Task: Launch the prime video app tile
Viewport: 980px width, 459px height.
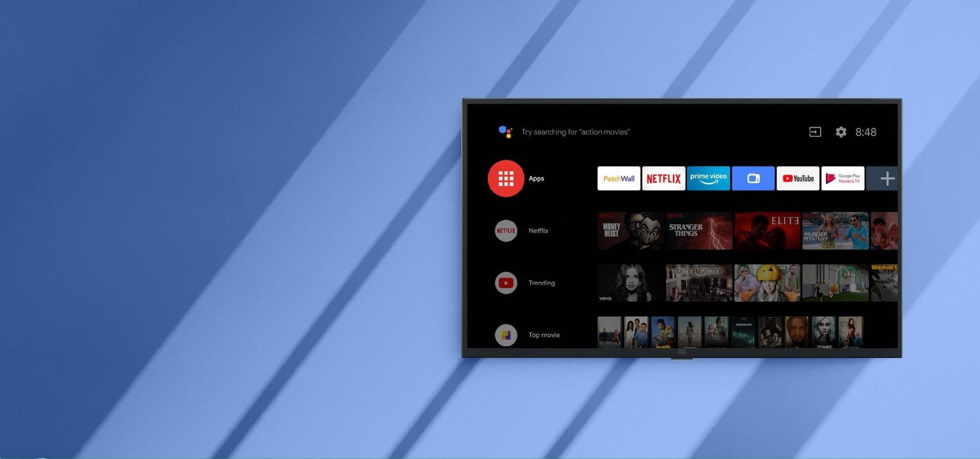Action: 708,178
